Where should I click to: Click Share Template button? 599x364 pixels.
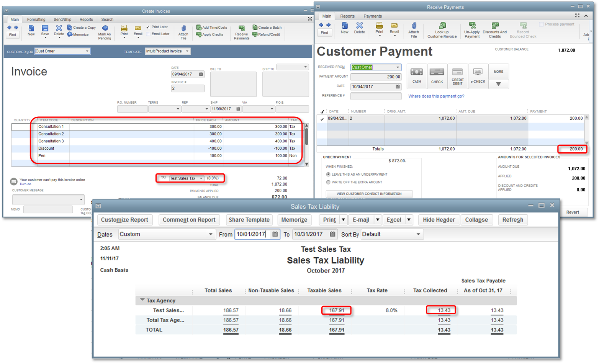coord(249,220)
